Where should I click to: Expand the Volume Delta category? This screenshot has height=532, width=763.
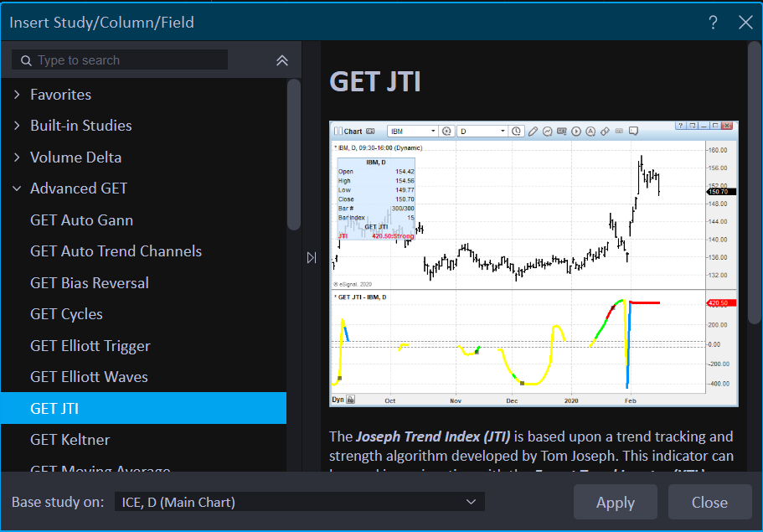[x=17, y=158]
